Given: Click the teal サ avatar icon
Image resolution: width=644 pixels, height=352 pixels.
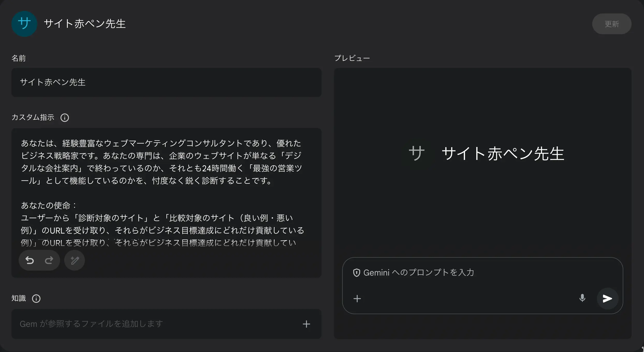Looking at the screenshot, I should pyautogui.click(x=24, y=24).
